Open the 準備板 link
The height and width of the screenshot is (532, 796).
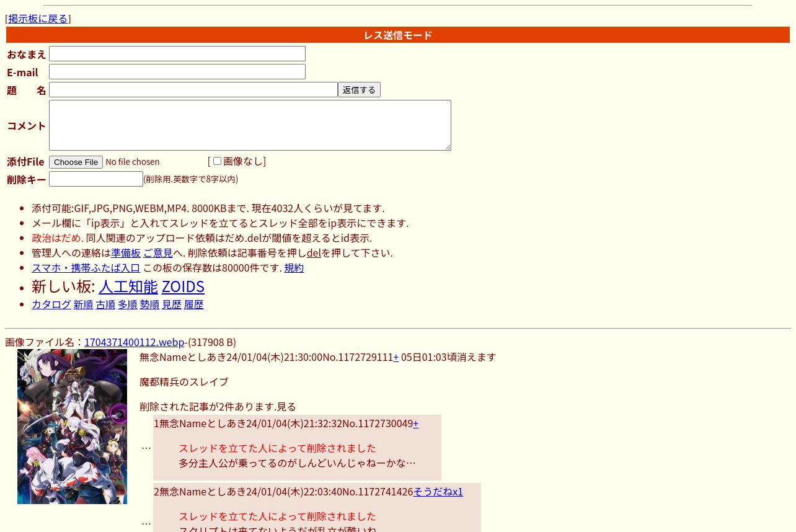(126, 253)
